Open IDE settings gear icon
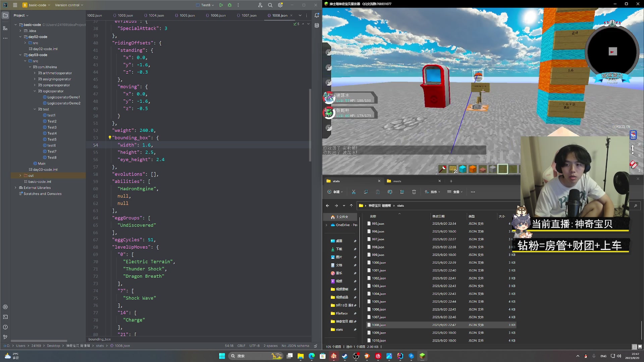 click(x=280, y=5)
